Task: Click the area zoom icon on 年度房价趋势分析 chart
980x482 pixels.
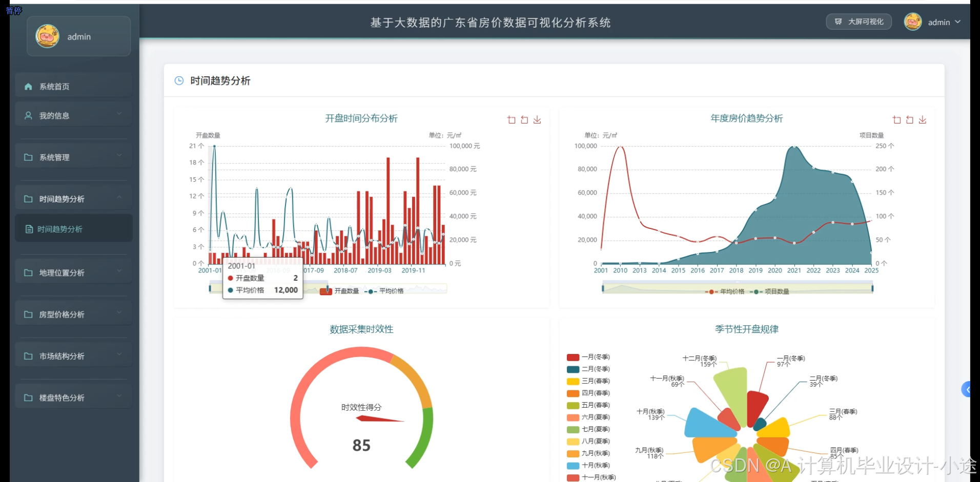Action: pyautogui.click(x=896, y=120)
